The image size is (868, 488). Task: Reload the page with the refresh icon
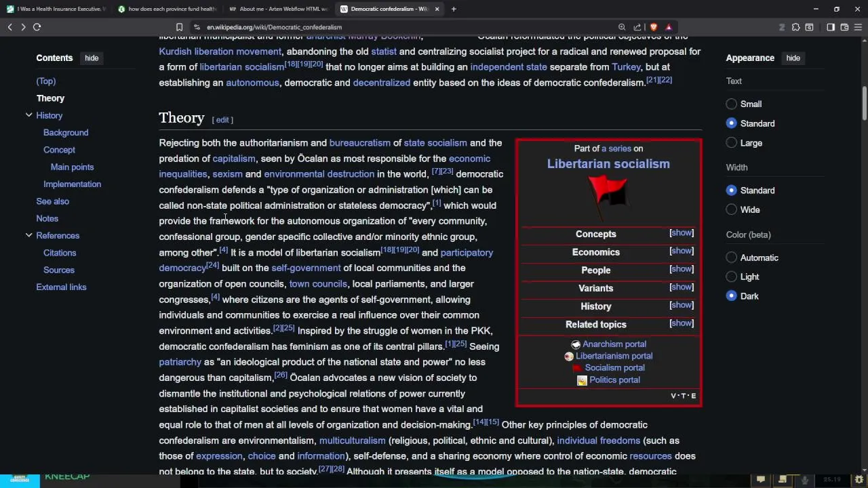coord(37,27)
